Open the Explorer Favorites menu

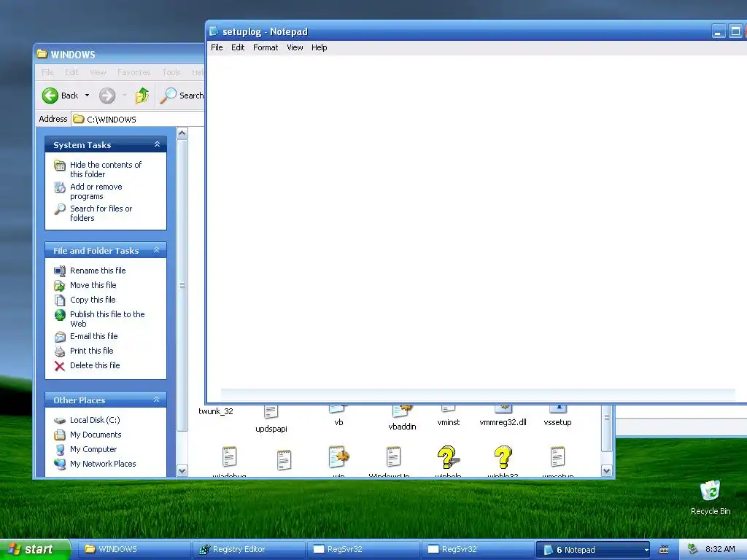click(134, 72)
